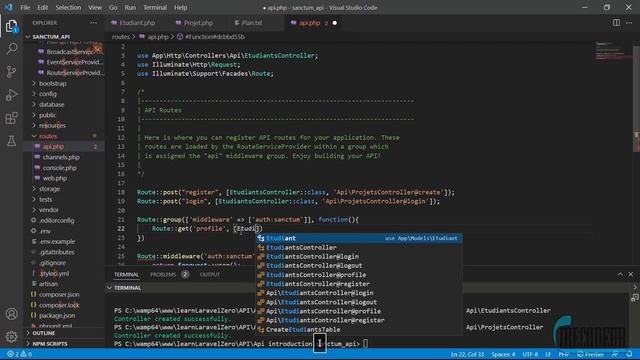The width and height of the screenshot is (640, 360).
Task: Select the TERMINAL panel tab
Action: click(x=126, y=274)
